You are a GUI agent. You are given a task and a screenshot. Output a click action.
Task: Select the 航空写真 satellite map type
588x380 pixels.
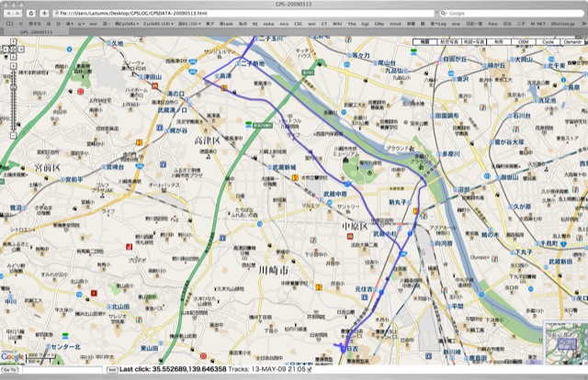tap(449, 42)
